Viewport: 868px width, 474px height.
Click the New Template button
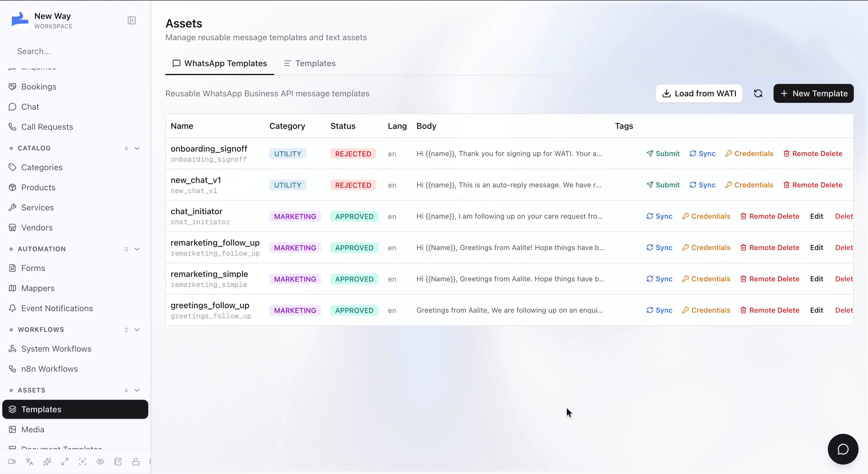[813, 93]
